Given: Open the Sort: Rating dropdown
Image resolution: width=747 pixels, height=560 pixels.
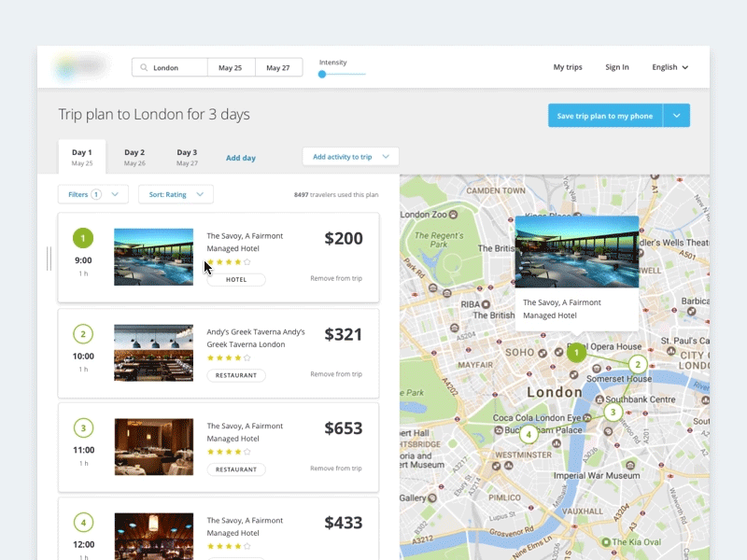Looking at the screenshot, I should point(176,194).
